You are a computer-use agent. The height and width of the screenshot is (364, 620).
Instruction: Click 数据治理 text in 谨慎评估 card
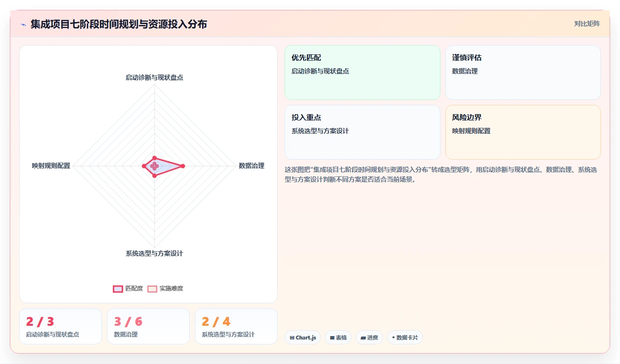click(x=465, y=71)
